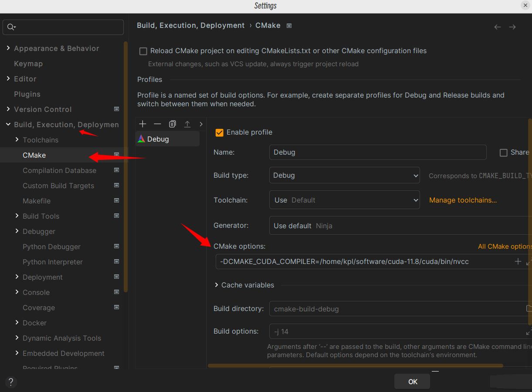This screenshot has height=392, width=532.
Task: Expand Appearance & Behavior settings group
Action: [x=8, y=48]
